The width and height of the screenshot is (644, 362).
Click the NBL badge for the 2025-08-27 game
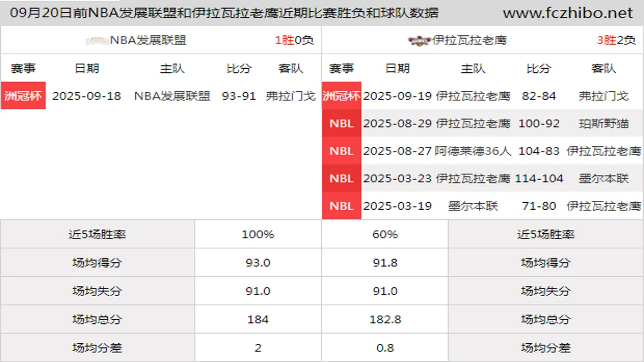[x=341, y=151]
